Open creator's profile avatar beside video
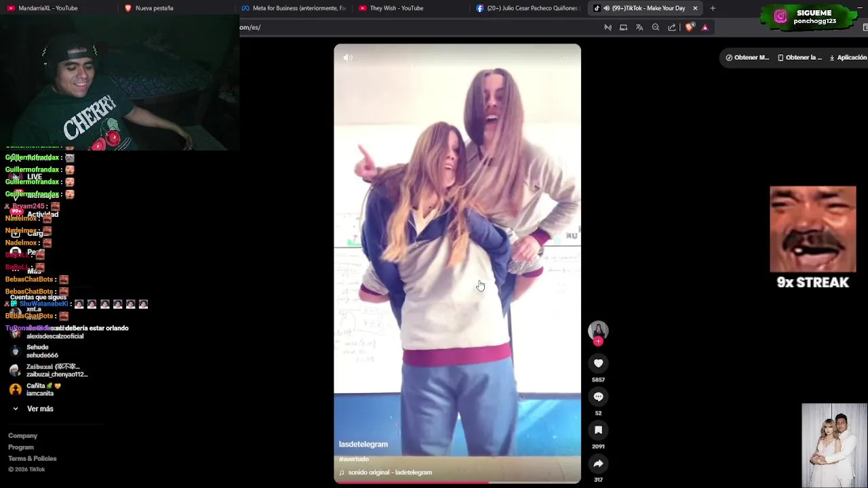868x488 pixels. pyautogui.click(x=598, y=330)
